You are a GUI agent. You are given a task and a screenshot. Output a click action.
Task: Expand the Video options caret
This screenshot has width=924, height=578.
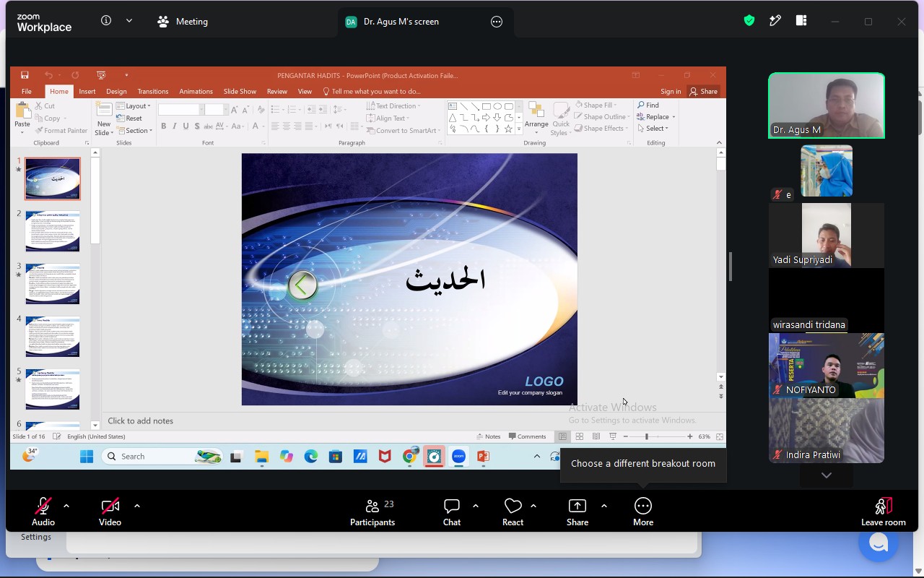pos(137,506)
